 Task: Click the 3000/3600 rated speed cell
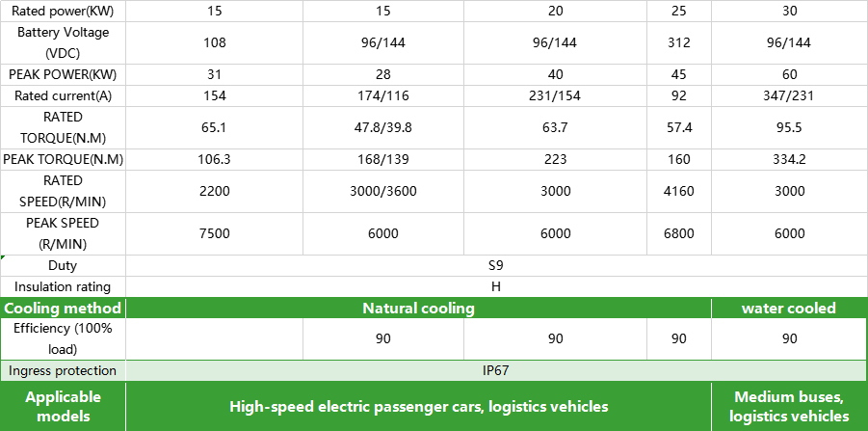coord(383,191)
